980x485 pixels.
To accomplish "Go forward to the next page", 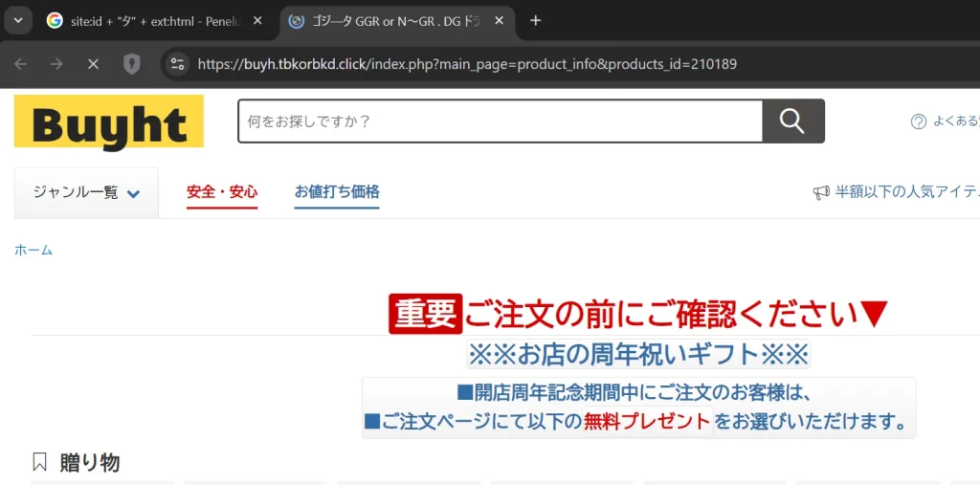I will tap(56, 64).
